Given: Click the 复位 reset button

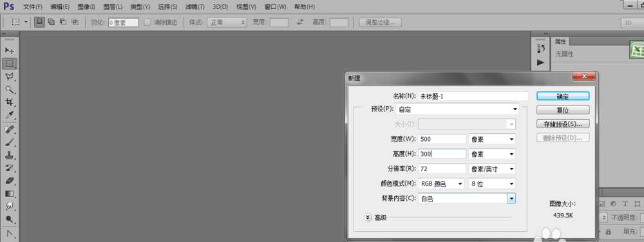Looking at the screenshot, I should [563, 110].
